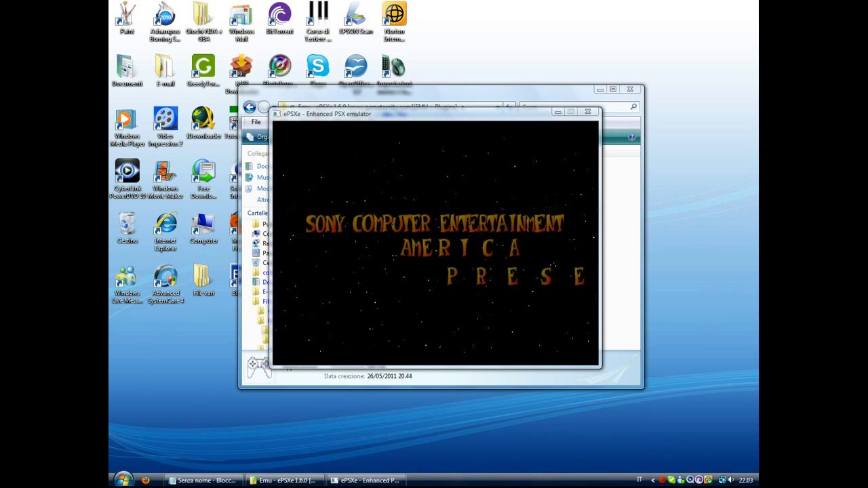This screenshot has height=488, width=868.
Task: Click the Explorer window search field
Action: (580, 106)
